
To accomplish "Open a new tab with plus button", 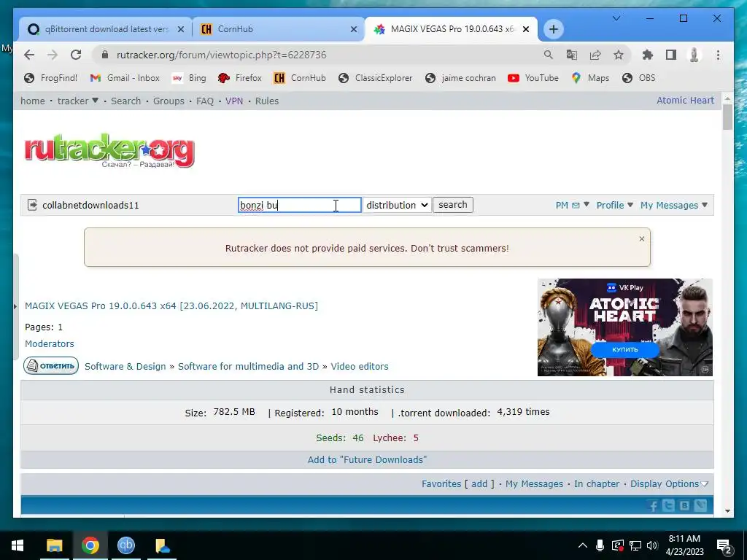I will point(553,29).
